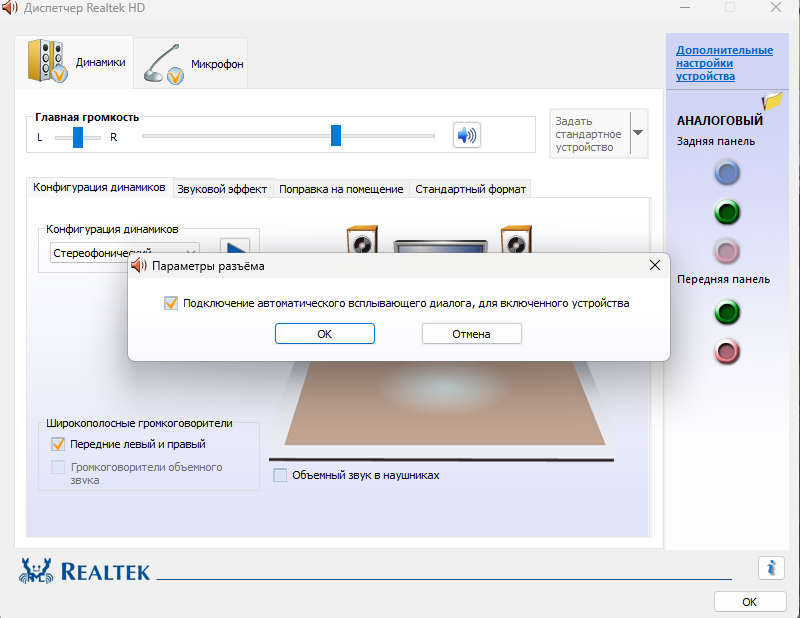Close the Параметры разъёма dialog

(x=655, y=265)
